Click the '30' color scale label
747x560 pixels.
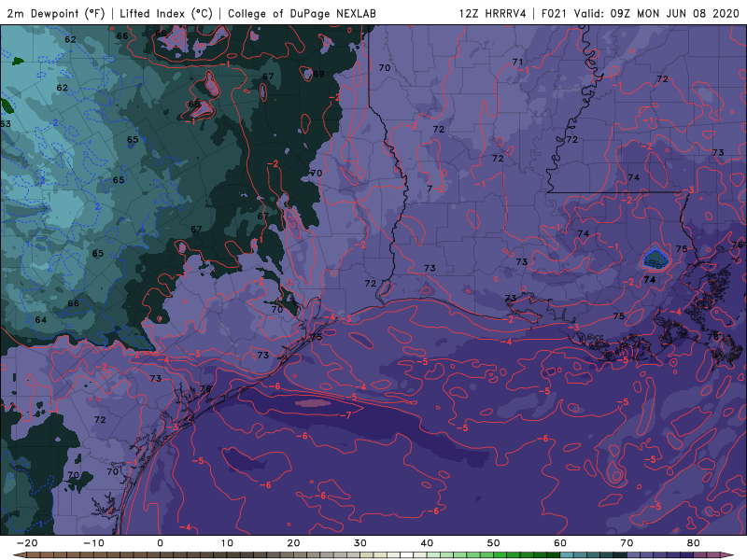click(360, 543)
